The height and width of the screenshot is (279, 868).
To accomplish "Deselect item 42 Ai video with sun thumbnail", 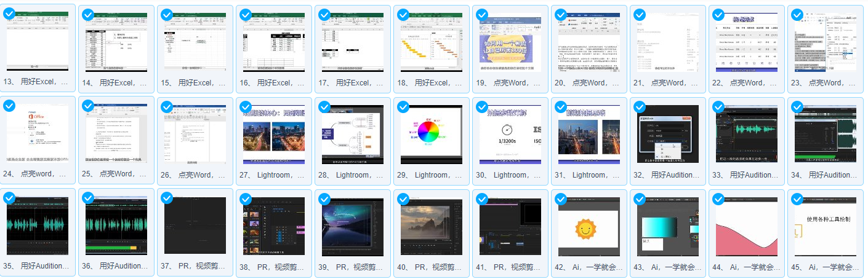I will point(561,198).
